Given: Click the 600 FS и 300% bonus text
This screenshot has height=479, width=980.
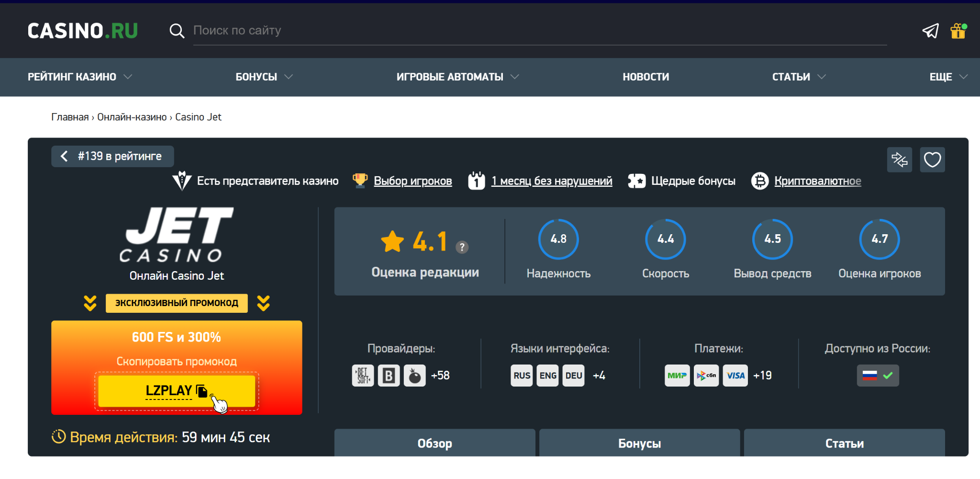Looking at the screenshot, I should pyautogui.click(x=177, y=337).
